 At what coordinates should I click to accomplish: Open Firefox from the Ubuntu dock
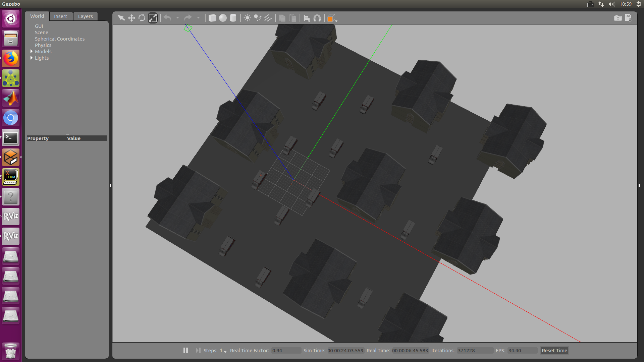click(x=11, y=59)
